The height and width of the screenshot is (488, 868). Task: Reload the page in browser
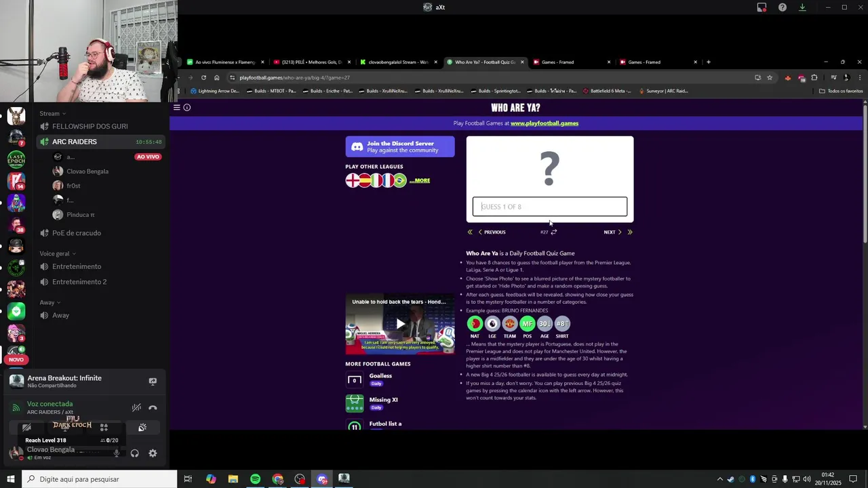(x=203, y=77)
